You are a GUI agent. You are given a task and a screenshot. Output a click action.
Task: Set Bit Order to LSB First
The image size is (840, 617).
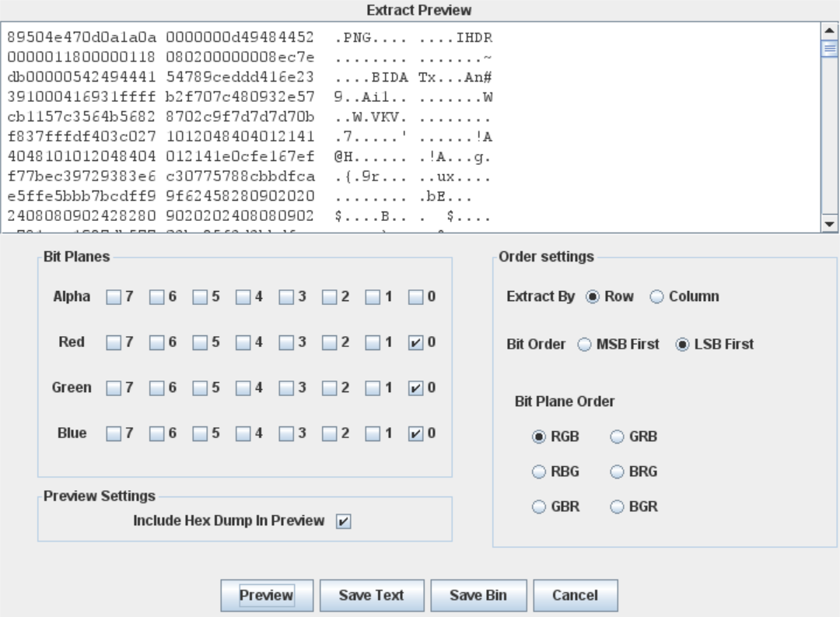683,345
